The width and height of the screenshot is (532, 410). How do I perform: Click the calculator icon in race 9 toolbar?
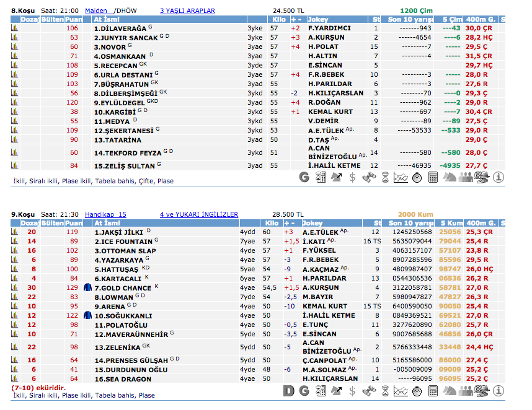click(433, 391)
